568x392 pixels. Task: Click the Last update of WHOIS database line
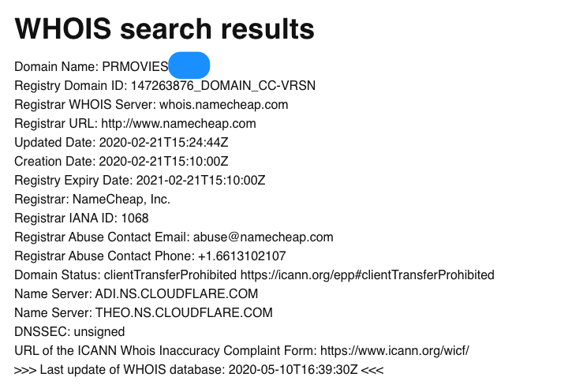pos(199,370)
